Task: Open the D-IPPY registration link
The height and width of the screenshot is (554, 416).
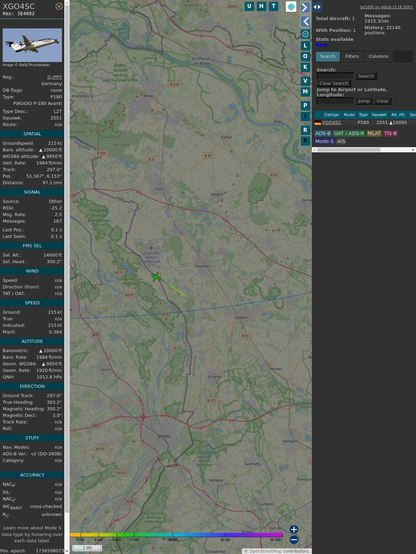Action: click(54, 77)
